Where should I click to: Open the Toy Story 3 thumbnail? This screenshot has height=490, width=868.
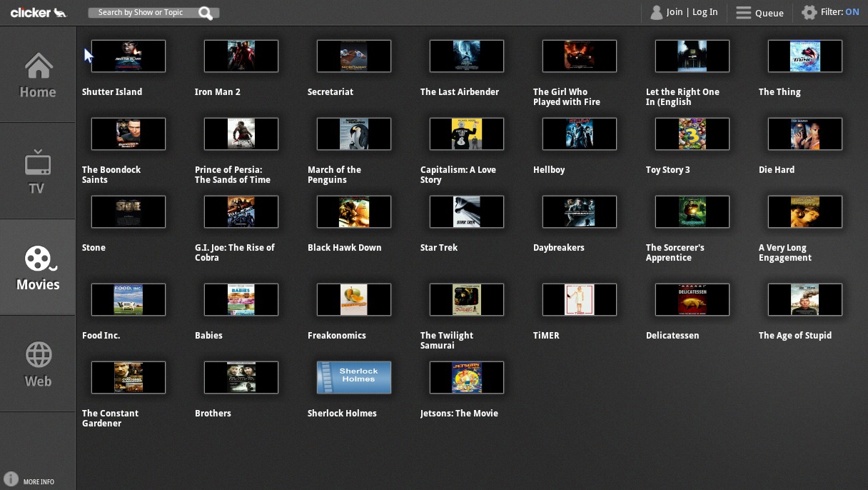tap(692, 134)
